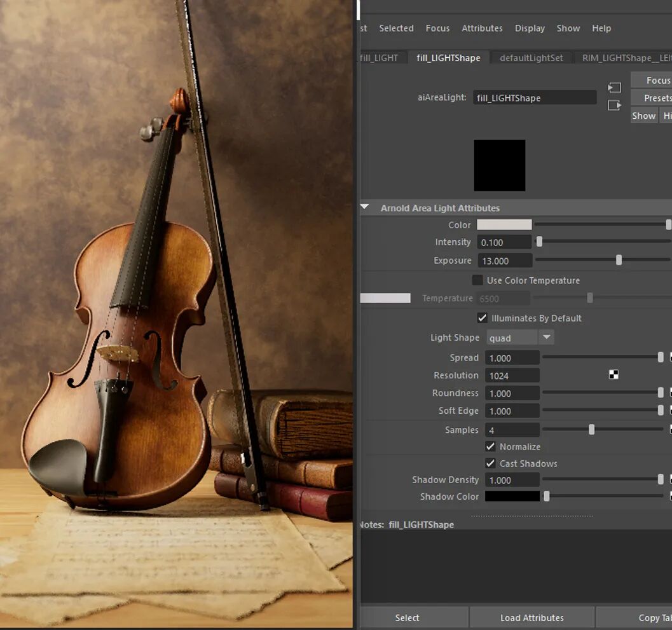Switch to the fill_LIGHTShape tab

448,58
